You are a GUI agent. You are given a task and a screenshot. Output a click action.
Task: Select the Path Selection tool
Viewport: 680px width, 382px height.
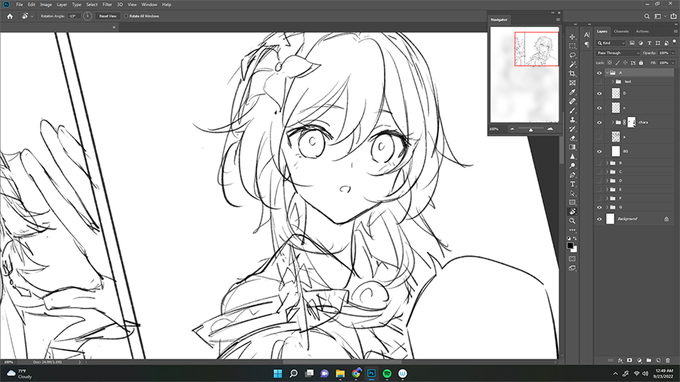click(x=572, y=193)
